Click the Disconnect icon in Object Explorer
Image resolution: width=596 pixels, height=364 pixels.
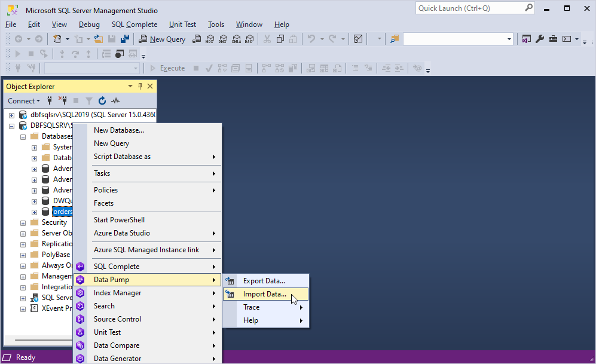coord(63,100)
